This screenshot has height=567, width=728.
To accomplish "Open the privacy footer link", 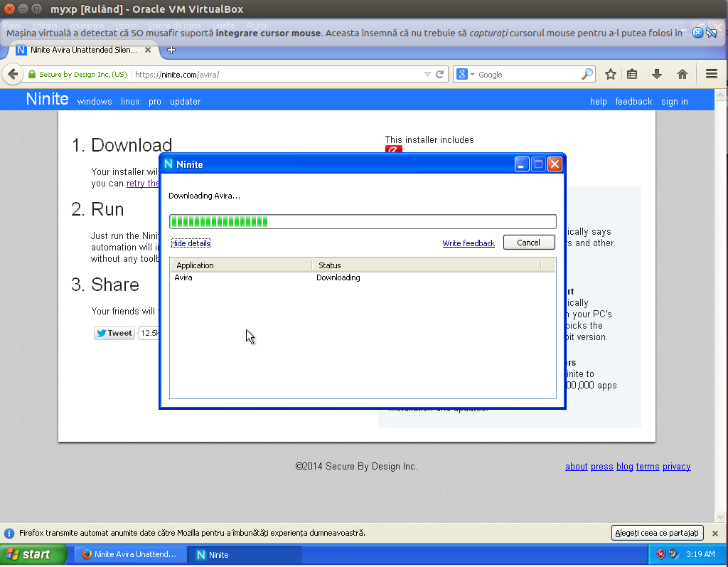I will click(677, 466).
